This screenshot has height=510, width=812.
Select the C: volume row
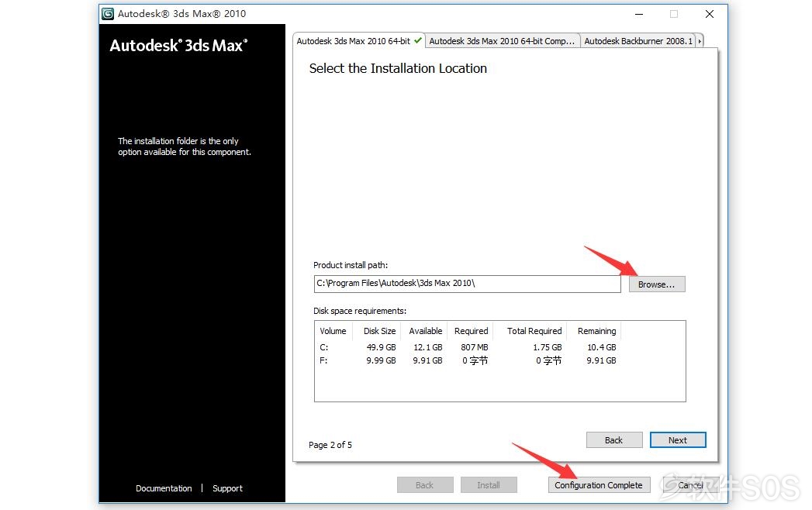tap(468, 347)
